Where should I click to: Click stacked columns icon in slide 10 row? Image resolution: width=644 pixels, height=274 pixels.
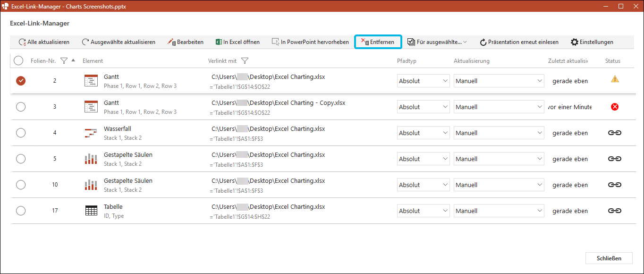91,185
